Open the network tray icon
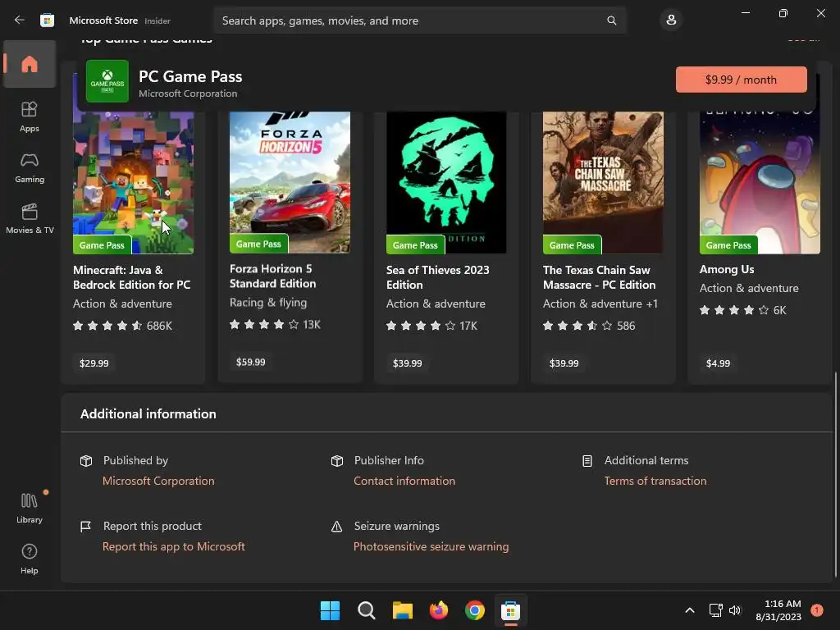The height and width of the screenshot is (630, 840). (715, 610)
